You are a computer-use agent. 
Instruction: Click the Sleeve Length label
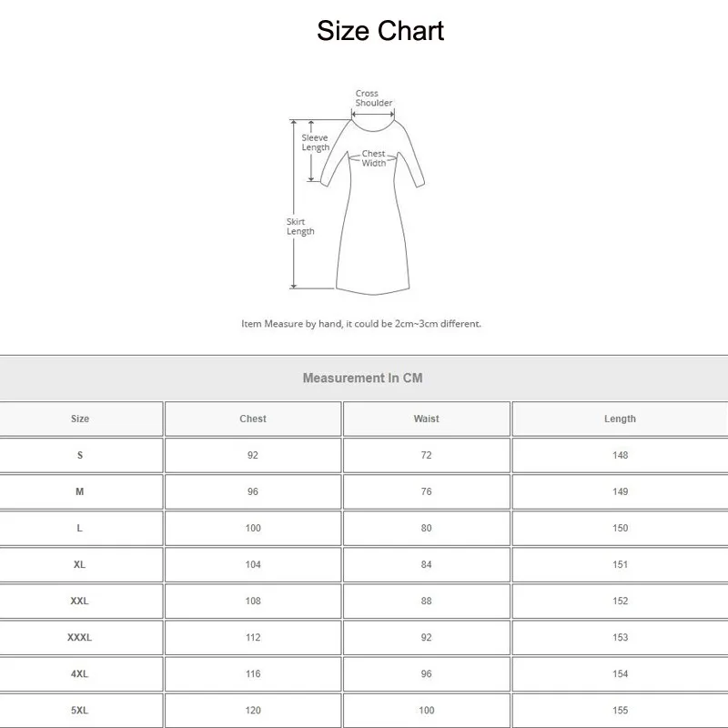click(x=316, y=143)
